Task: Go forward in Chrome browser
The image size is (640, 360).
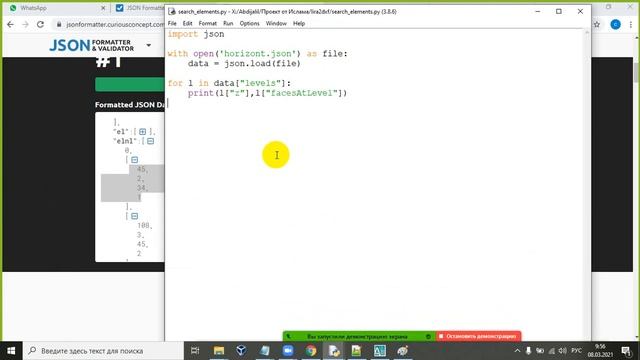Action: [25, 24]
